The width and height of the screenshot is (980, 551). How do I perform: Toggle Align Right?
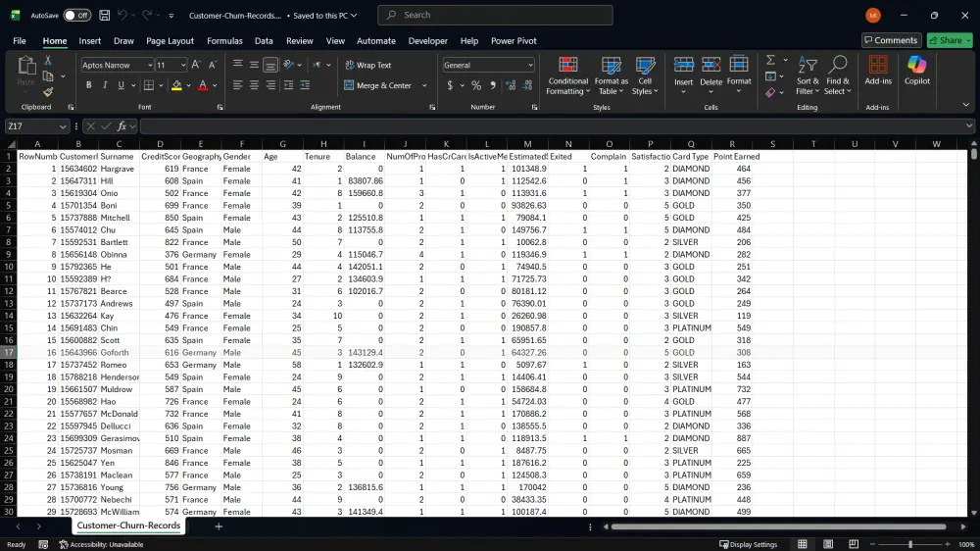270,85
